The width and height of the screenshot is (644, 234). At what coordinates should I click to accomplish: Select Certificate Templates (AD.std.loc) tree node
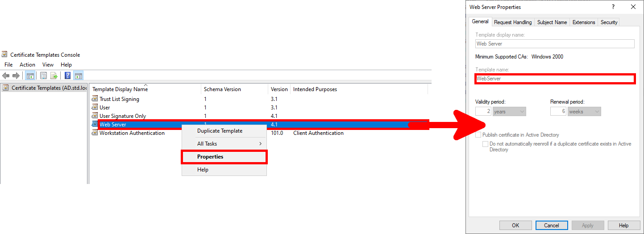click(45, 88)
